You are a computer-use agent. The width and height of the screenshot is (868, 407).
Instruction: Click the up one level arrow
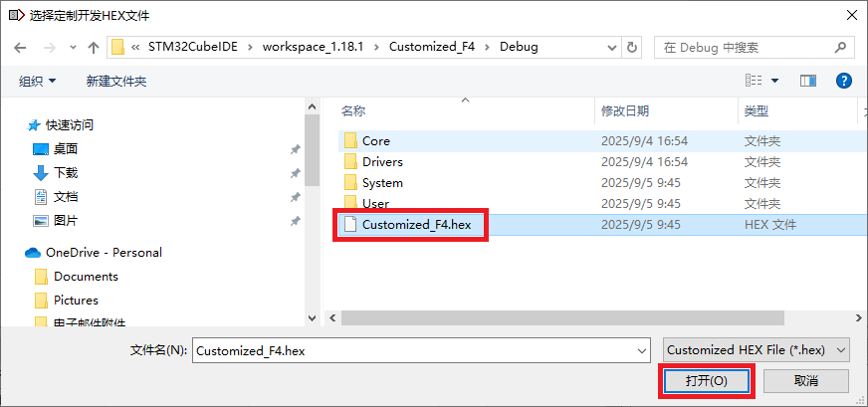coord(94,47)
